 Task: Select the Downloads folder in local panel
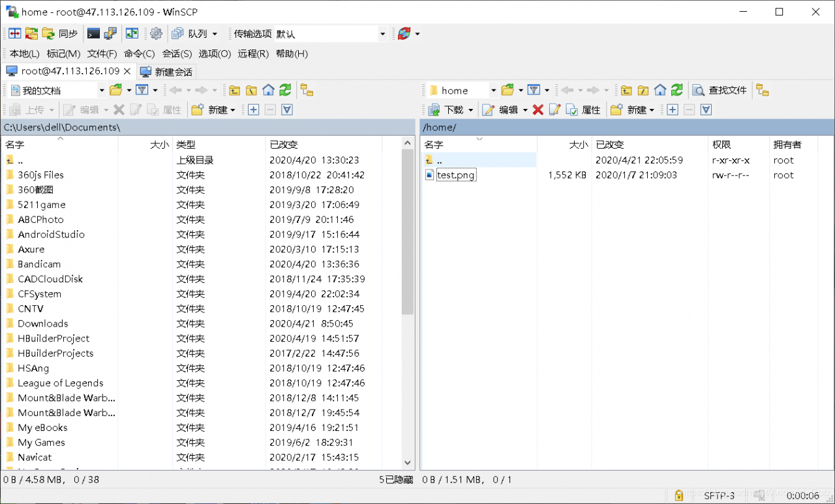point(42,323)
